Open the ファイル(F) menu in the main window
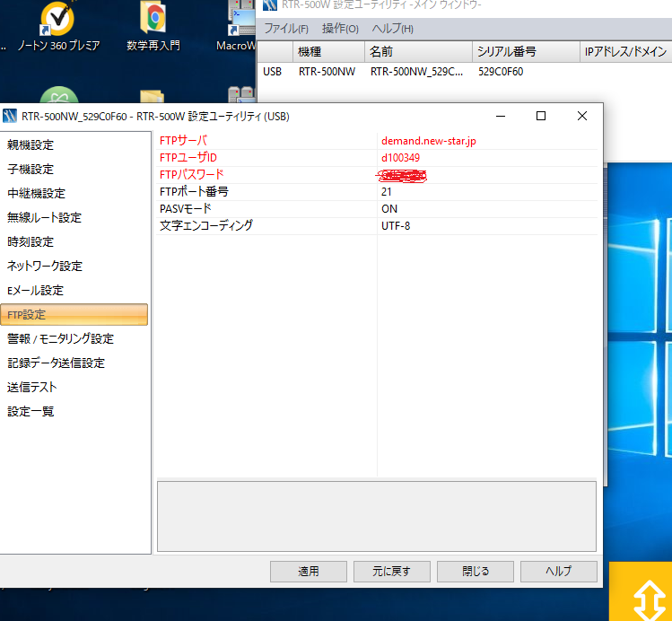The width and height of the screenshot is (672, 621). pyautogui.click(x=286, y=29)
